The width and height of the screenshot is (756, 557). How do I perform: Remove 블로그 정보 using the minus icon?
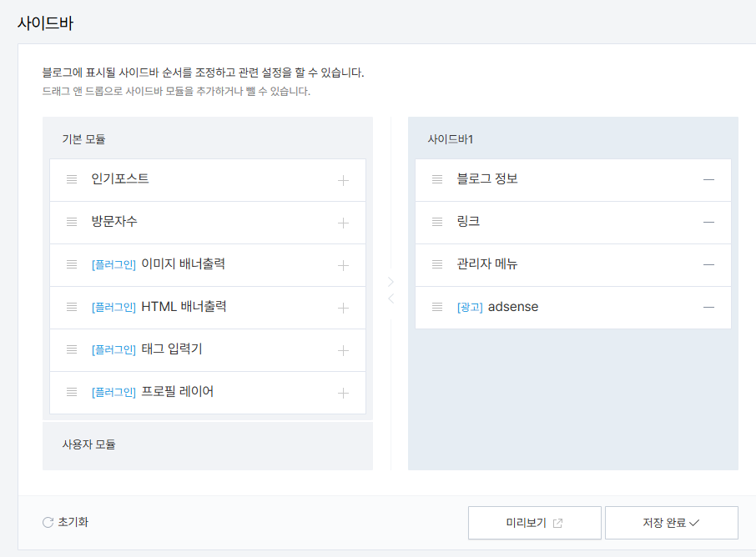(708, 178)
